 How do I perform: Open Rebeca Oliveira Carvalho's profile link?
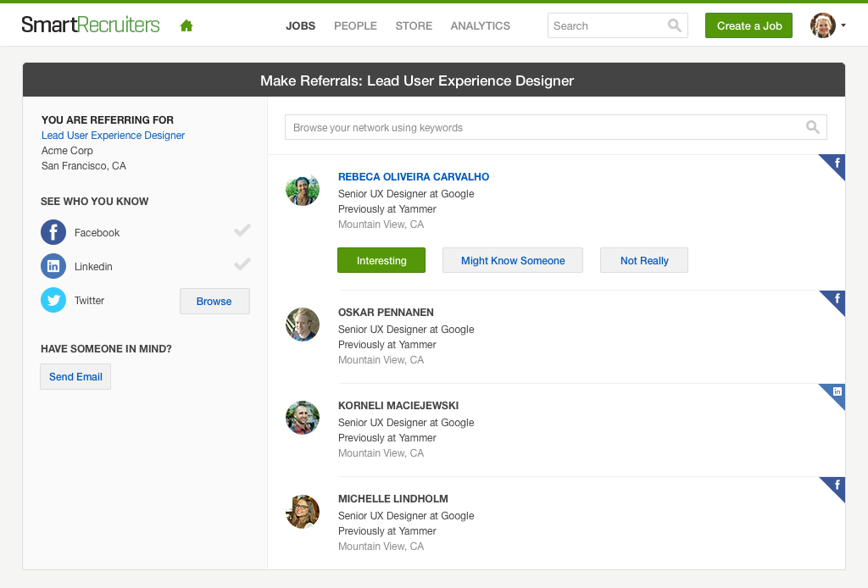[414, 177]
